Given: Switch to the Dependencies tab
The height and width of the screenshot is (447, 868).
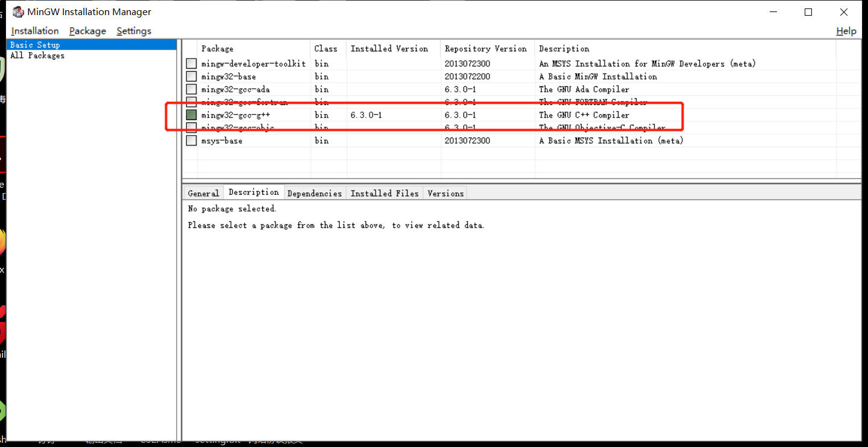Looking at the screenshot, I should pos(315,193).
